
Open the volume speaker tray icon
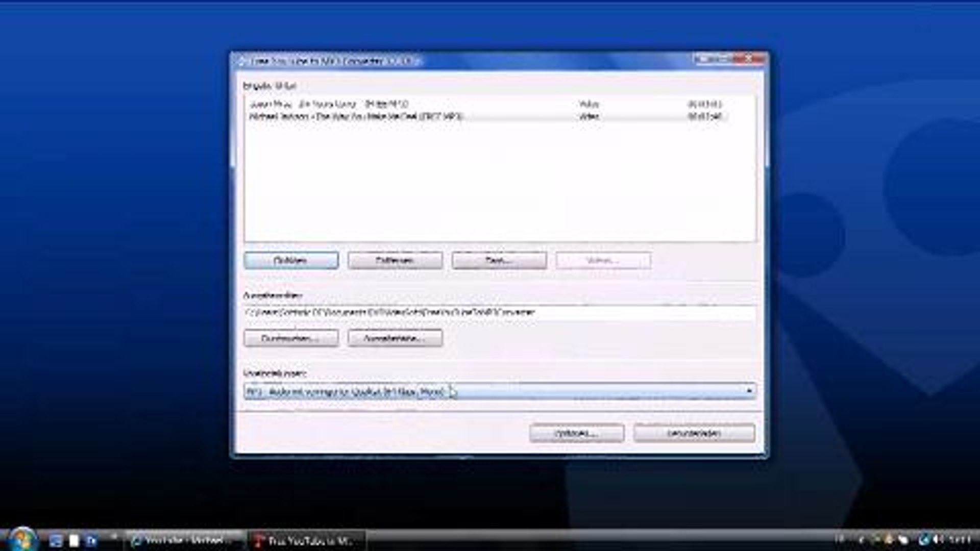coord(938,539)
